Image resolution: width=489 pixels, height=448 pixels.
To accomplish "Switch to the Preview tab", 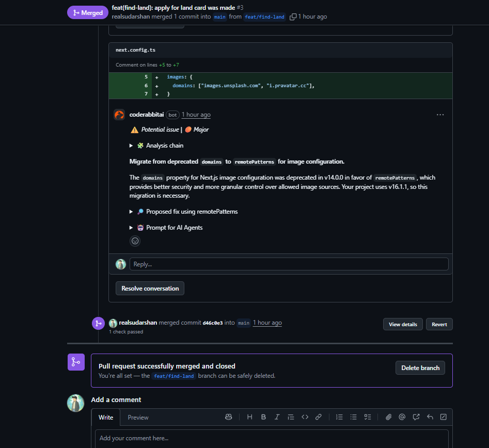I will coord(138,417).
